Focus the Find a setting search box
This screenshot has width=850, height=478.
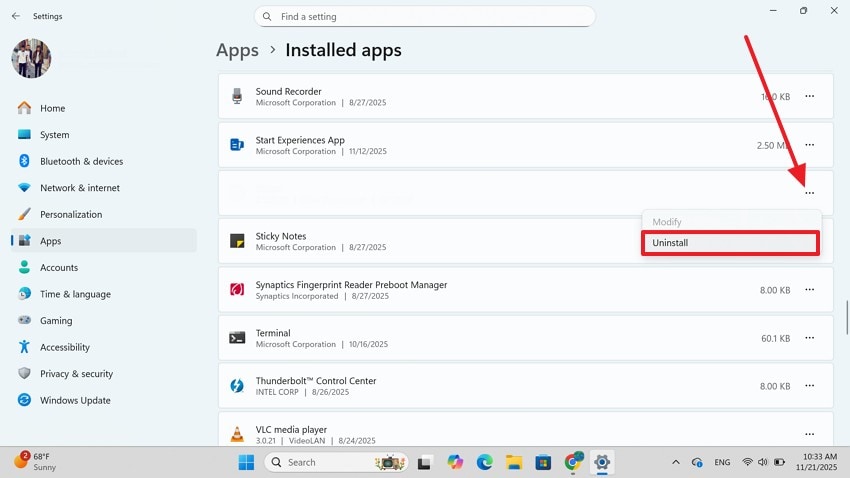click(x=424, y=16)
